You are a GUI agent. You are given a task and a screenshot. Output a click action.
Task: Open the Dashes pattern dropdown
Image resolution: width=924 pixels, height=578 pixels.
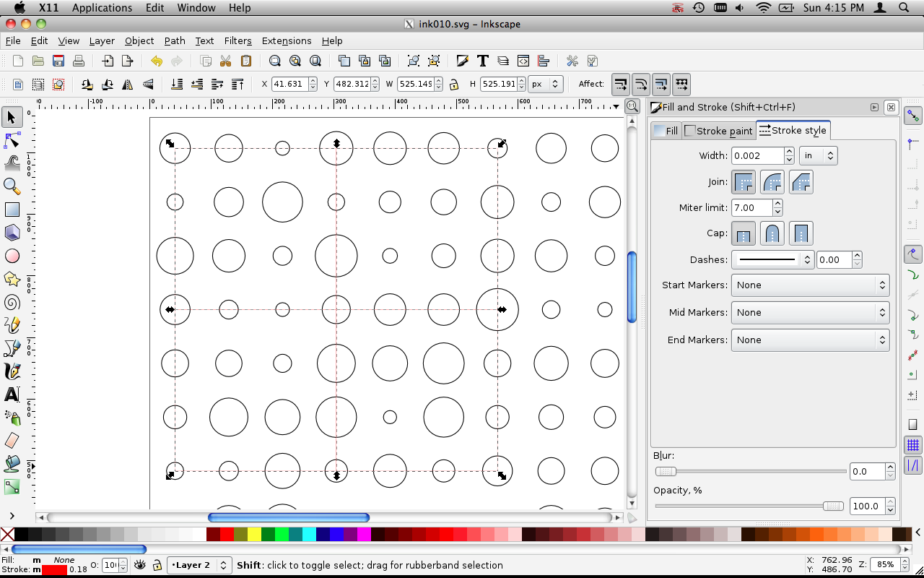pyautogui.click(x=773, y=259)
